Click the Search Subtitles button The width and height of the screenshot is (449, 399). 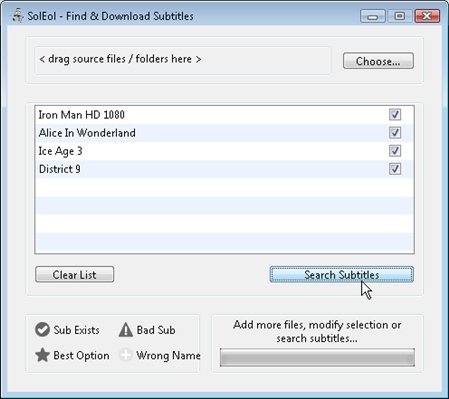click(x=342, y=275)
